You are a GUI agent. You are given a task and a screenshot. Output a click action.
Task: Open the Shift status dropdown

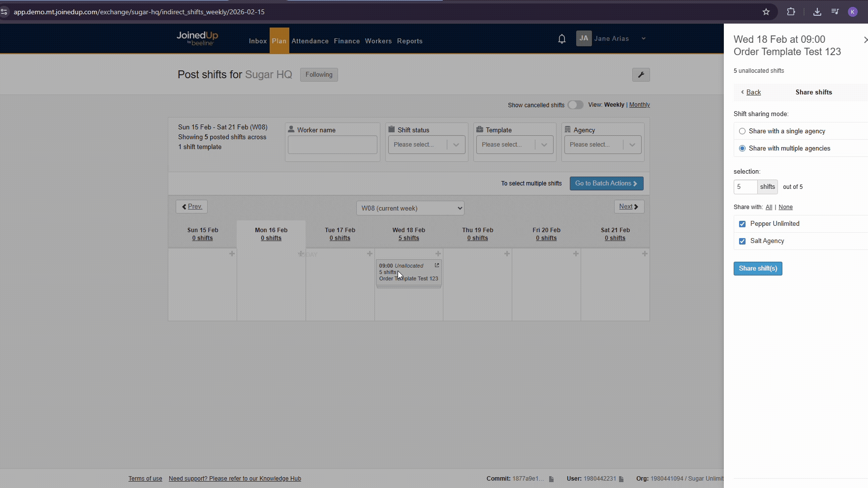coord(426,145)
